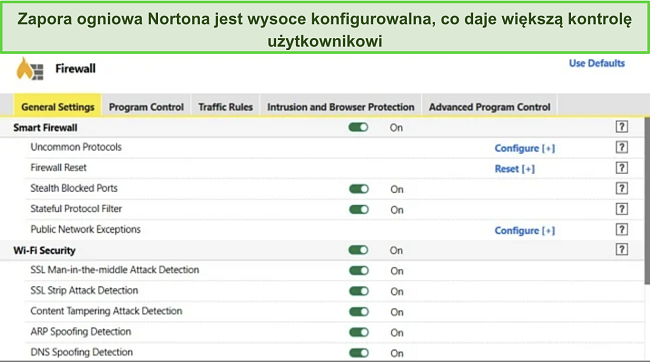Click the Use Defaults link
650x362 pixels.
tap(597, 63)
